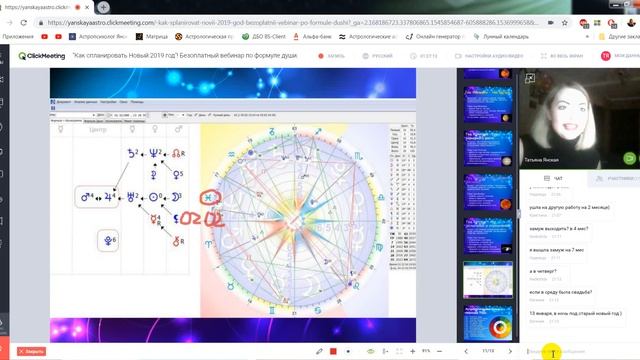Go to next slide arrow
Viewport: 640px width, 360px height.
click(x=510, y=351)
